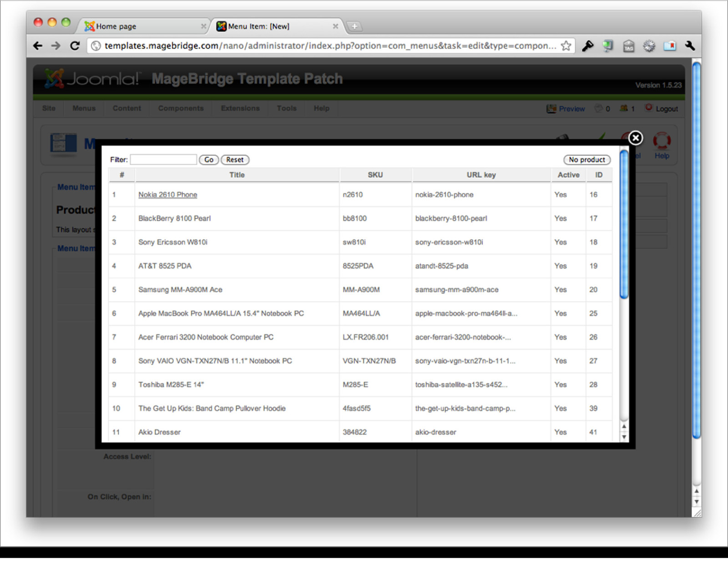Open the Content menu
The height and width of the screenshot is (561, 728).
[127, 108]
